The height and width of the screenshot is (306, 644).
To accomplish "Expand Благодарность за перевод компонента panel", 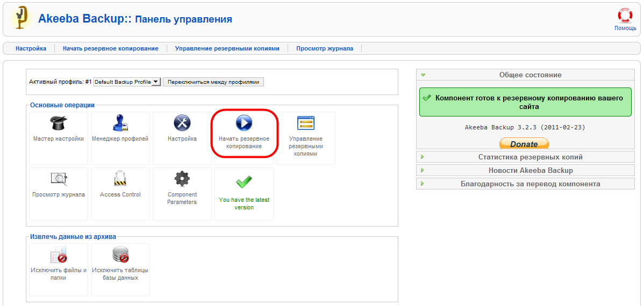I will click(x=525, y=184).
